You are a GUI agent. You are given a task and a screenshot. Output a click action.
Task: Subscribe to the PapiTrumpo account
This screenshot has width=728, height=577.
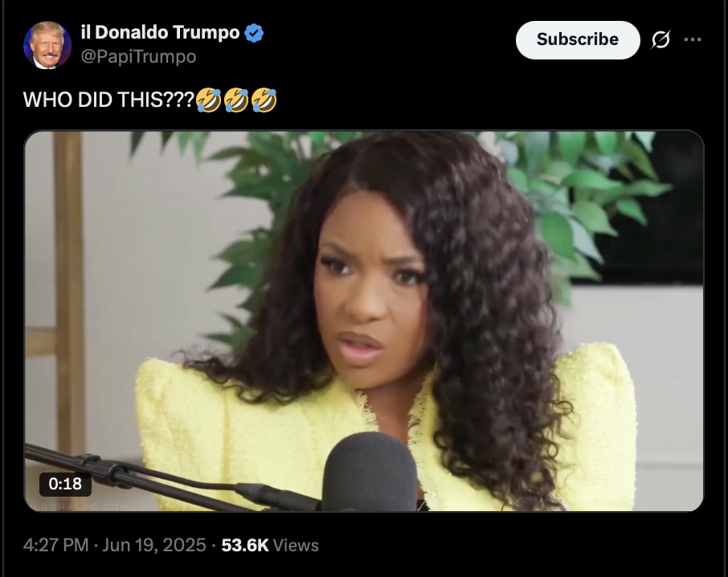pyautogui.click(x=578, y=39)
